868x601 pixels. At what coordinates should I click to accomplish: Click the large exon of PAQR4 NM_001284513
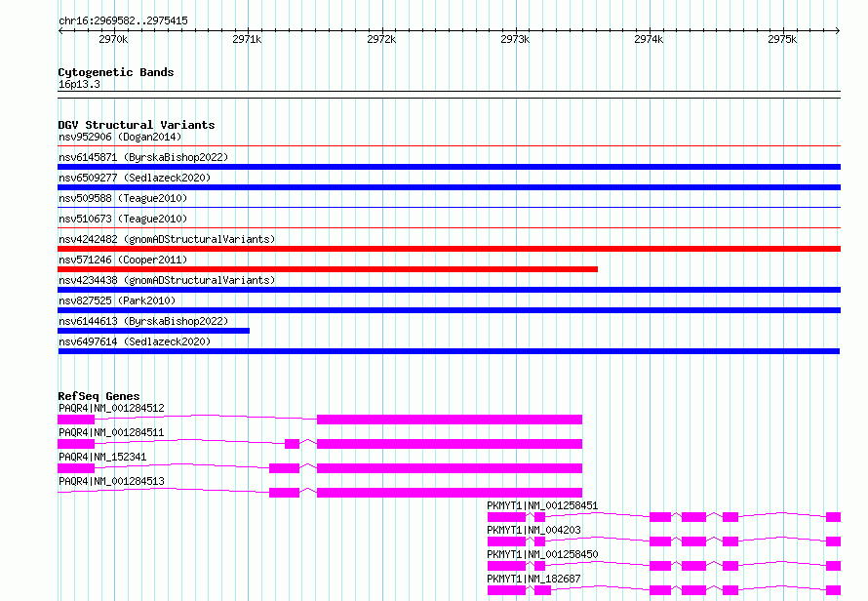click(450, 493)
